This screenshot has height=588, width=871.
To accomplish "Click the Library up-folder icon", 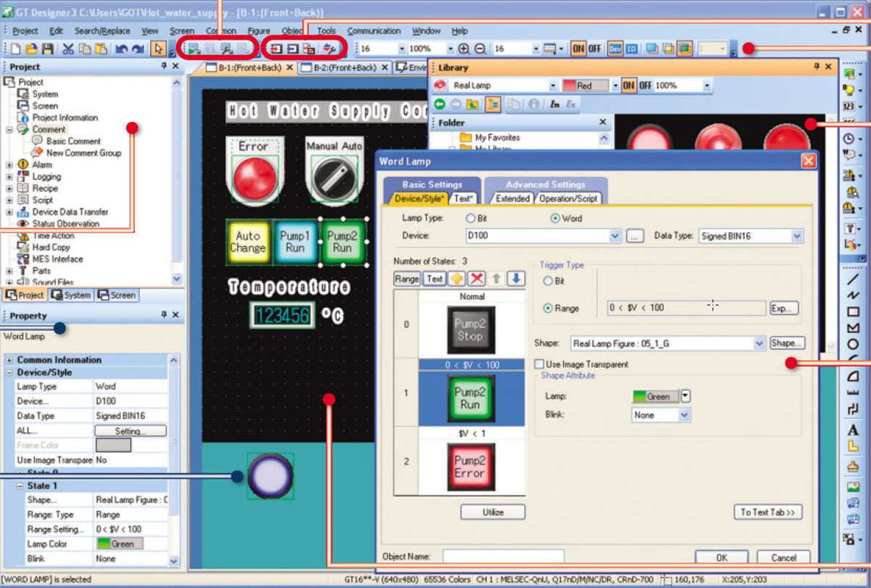I will click(x=473, y=104).
